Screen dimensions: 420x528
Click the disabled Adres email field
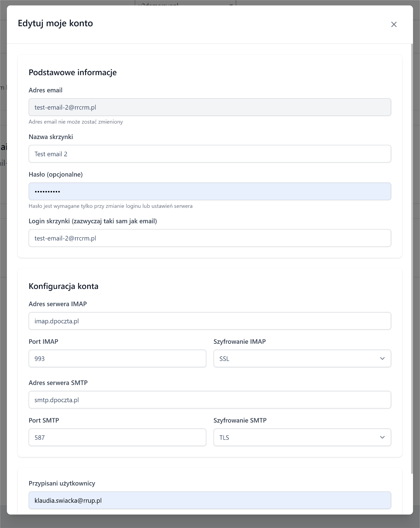click(210, 107)
